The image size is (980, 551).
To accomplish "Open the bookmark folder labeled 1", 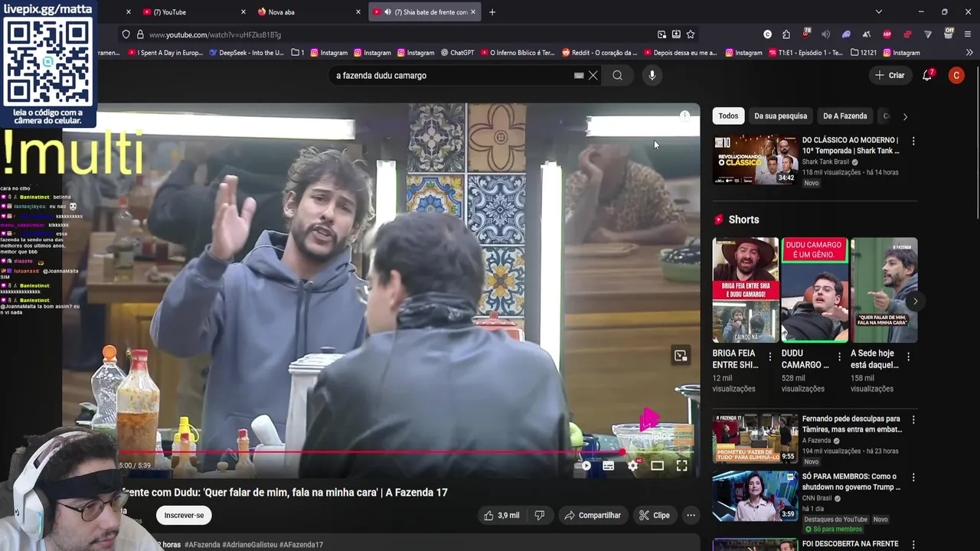I will point(298,53).
